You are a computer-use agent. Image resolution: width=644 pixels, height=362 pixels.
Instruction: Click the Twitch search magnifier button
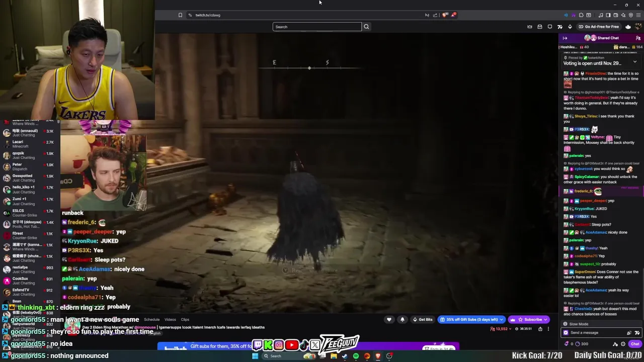point(366,27)
